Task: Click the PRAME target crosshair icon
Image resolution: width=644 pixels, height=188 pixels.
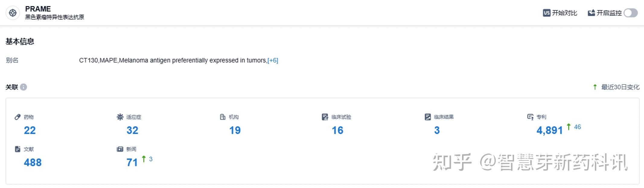Action: click(13, 13)
